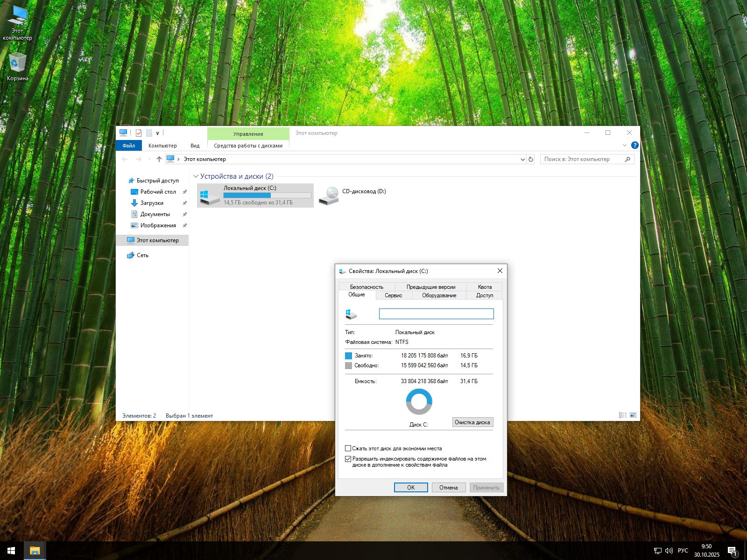Click the Очистка диска button
This screenshot has width=747, height=560.
tap(472, 422)
